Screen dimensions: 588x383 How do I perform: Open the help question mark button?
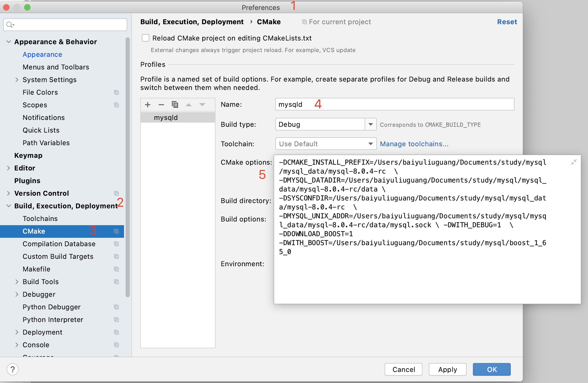point(13,369)
